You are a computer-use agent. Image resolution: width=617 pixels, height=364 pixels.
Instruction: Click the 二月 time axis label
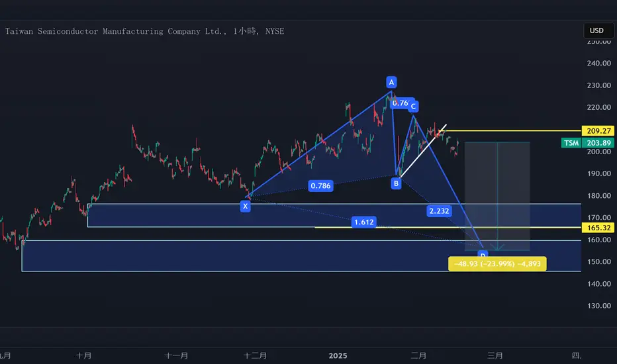pos(418,356)
